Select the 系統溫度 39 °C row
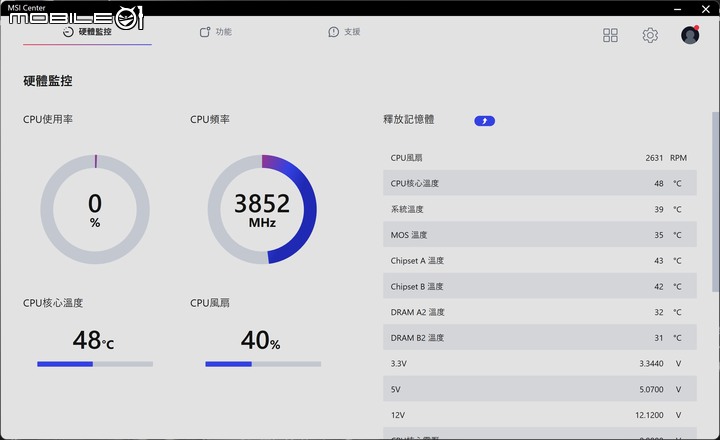Viewport: 720px width, 440px height. tap(540, 209)
